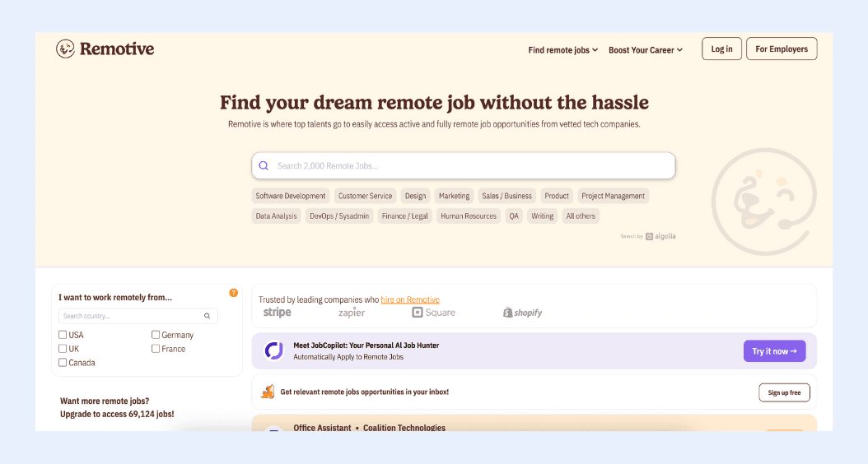The width and height of the screenshot is (868, 464).
Task: Click the Shopify company logo
Action: point(522,313)
